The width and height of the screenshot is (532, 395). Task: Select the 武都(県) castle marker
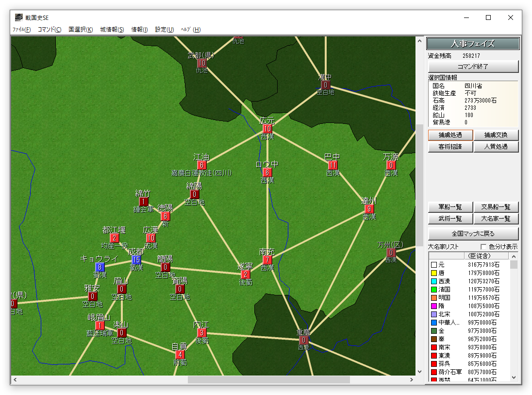201,63
